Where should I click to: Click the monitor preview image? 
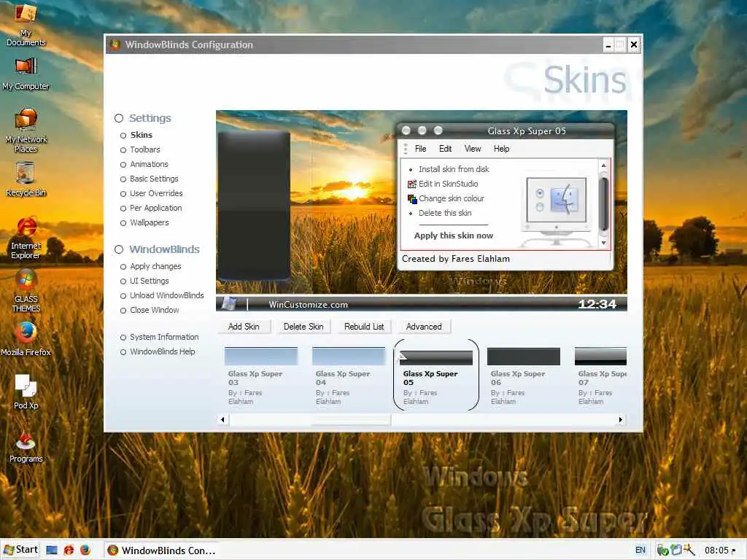coord(557,211)
